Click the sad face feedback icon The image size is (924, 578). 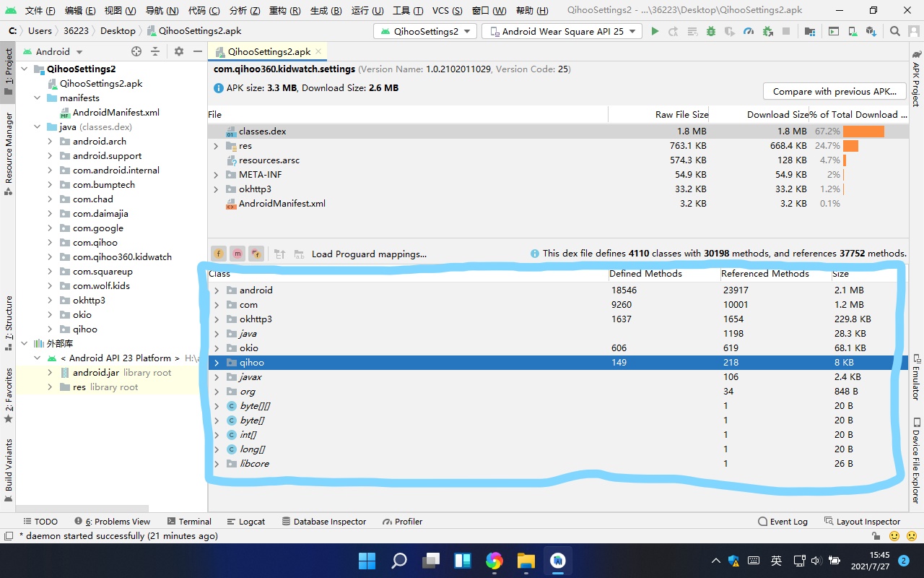click(912, 536)
